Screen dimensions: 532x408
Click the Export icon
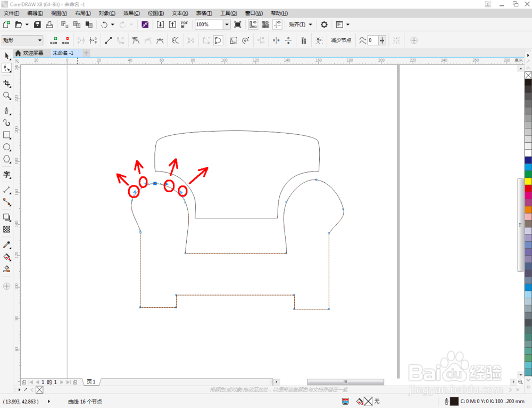tap(172, 25)
